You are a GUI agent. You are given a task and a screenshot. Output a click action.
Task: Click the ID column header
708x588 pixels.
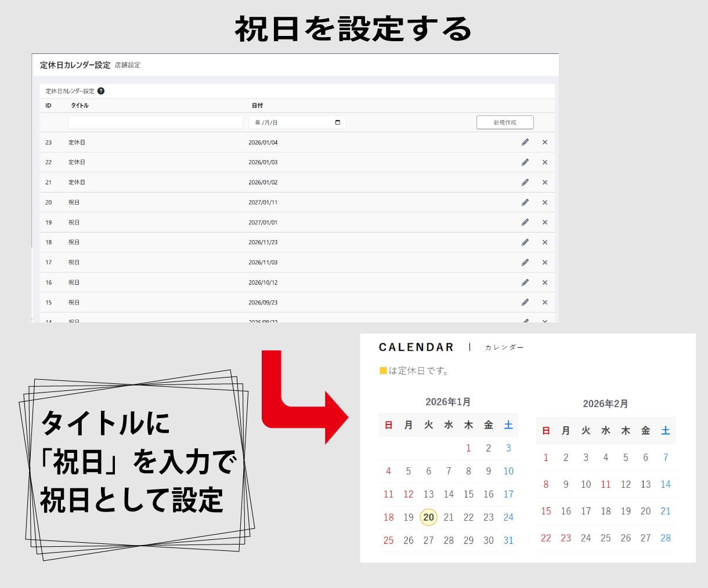[48, 106]
